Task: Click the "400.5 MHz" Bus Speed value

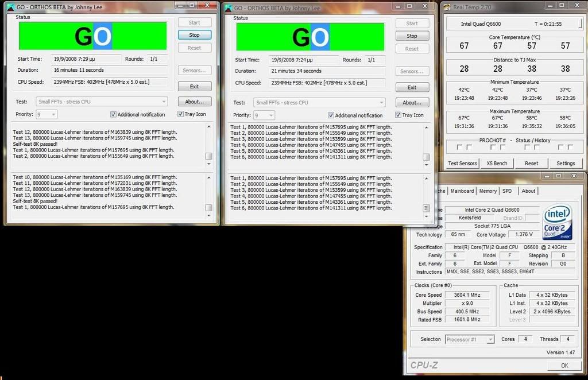Action: 467,312
